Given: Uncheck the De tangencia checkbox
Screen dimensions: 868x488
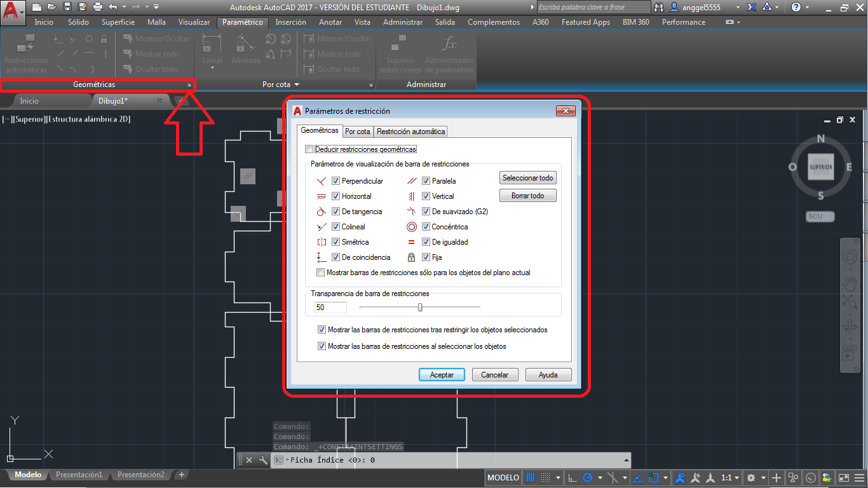Looking at the screenshot, I should pos(336,212).
